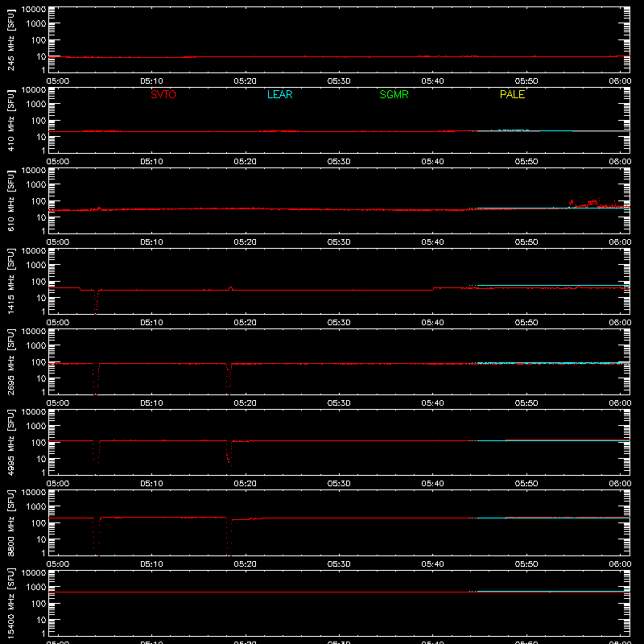Click 05:50 tick under the 610 MHz panel
The image size is (644, 644).
526,242
